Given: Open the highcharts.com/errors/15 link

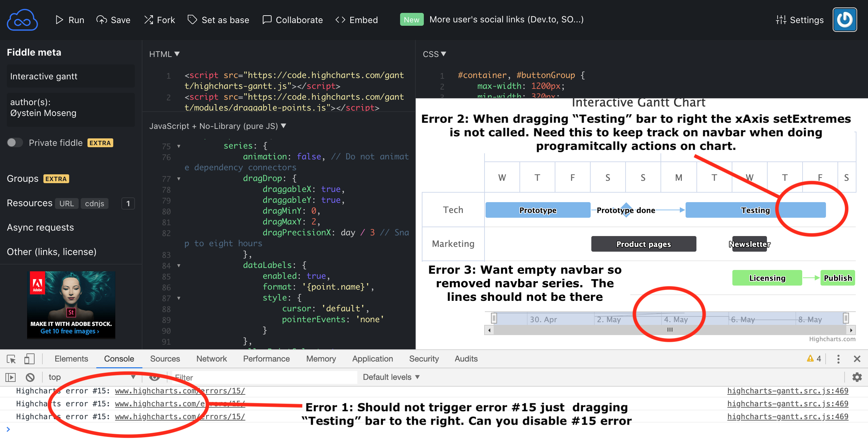Looking at the screenshot, I should coord(180,391).
